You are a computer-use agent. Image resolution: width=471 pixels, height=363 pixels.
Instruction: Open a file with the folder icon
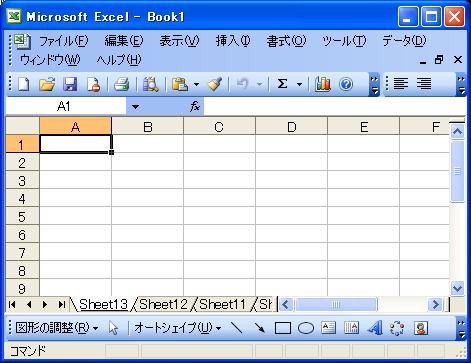tap(47, 84)
